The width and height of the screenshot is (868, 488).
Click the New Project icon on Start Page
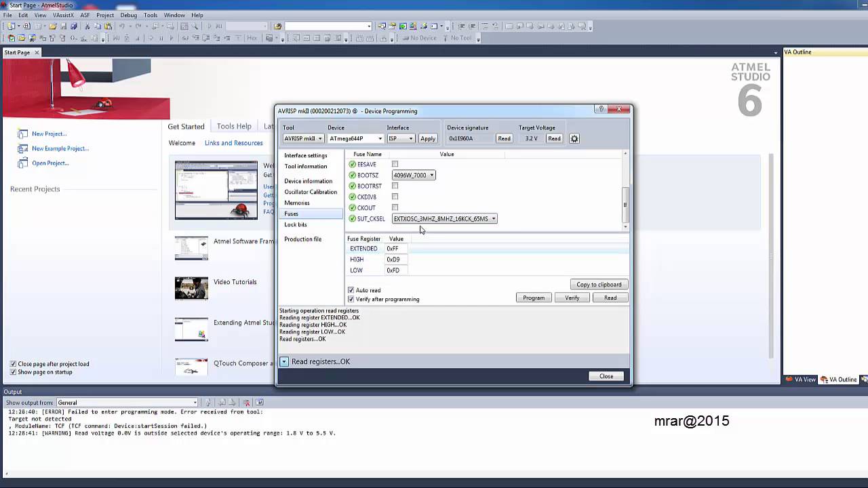click(22, 134)
